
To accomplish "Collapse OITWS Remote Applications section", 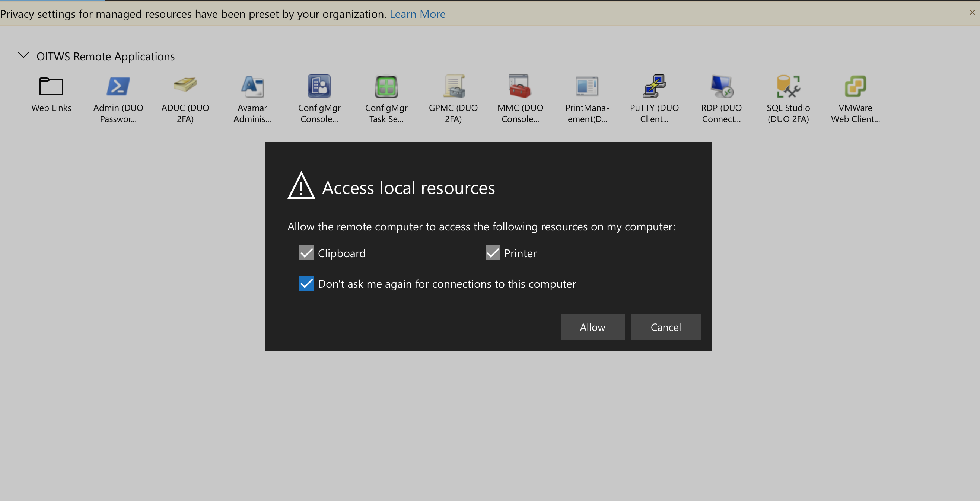I will [23, 55].
